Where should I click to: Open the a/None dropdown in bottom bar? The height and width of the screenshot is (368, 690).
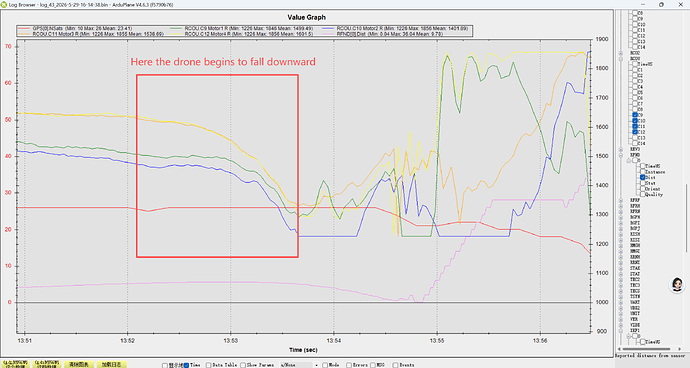coord(299,365)
